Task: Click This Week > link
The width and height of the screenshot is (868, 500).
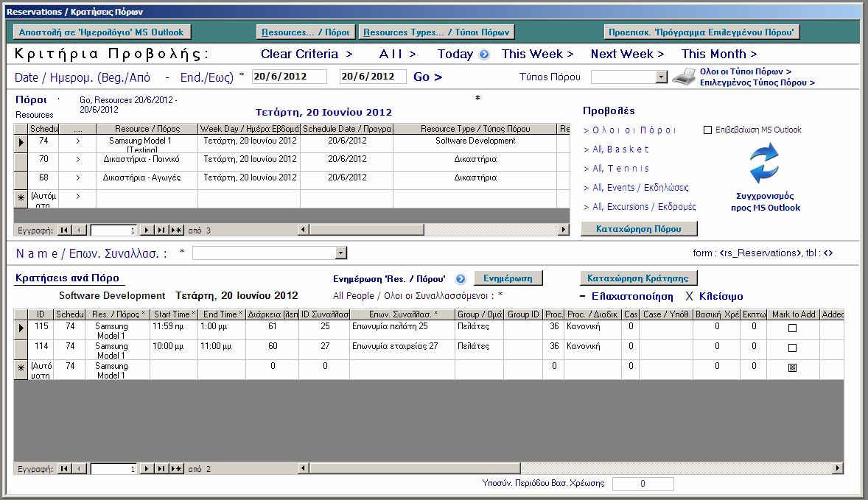Action: (x=537, y=54)
